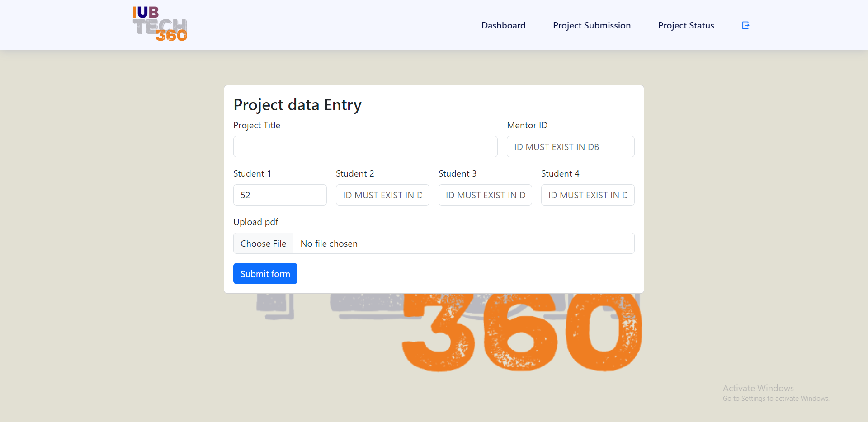Click the logout icon in navbar
868x422 pixels.
tap(745, 25)
